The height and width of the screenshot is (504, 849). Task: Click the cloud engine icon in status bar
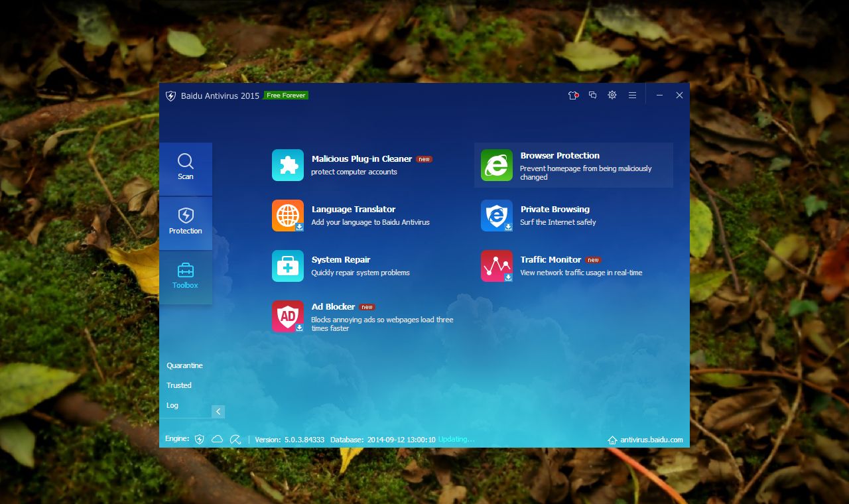coord(217,439)
